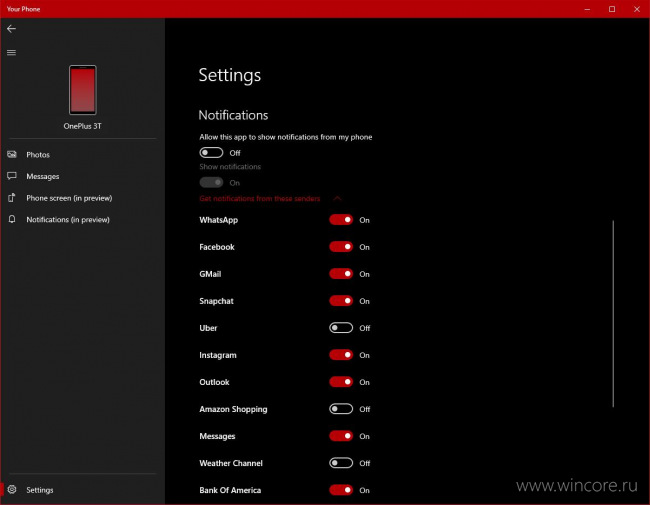The height and width of the screenshot is (505, 650).
Task: Click the Settings gear icon
Action: [x=12, y=490]
